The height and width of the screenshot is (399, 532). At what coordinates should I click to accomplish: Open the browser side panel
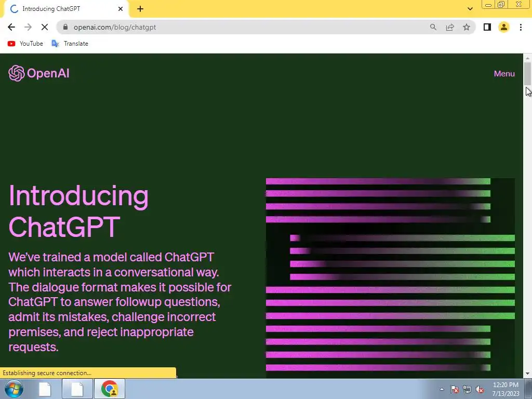click(487, 27)
